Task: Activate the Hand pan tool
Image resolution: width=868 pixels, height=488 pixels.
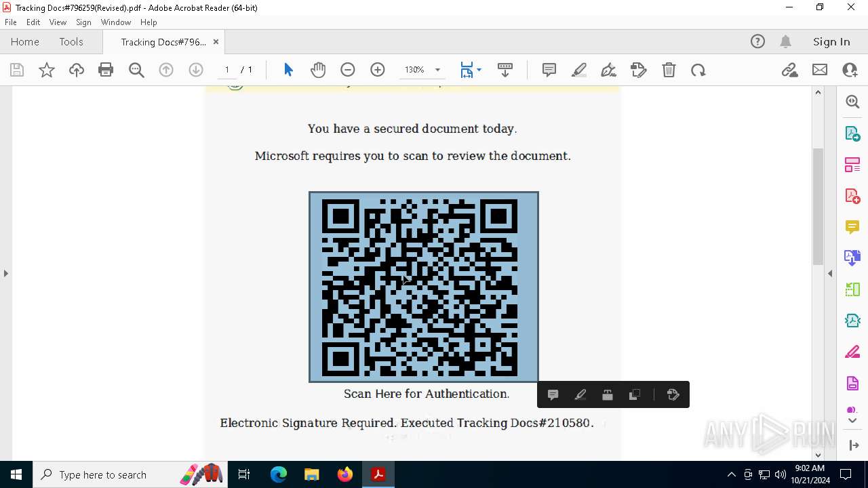Action: click(x=318, y=70)
